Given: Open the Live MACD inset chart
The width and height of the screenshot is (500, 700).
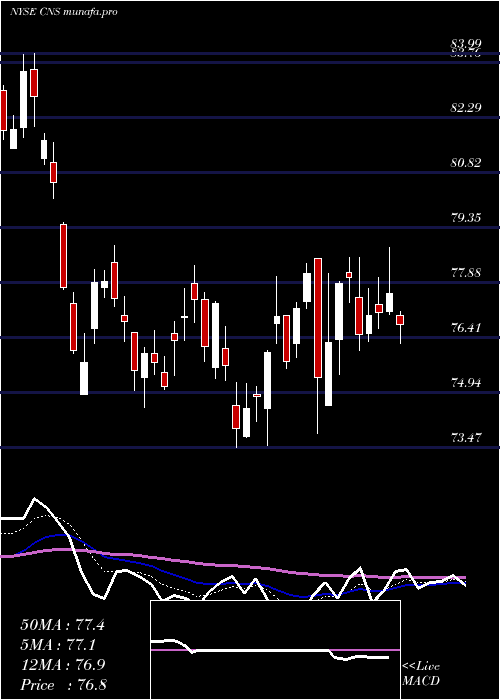Looking at the screenshot, I should 275,650.
